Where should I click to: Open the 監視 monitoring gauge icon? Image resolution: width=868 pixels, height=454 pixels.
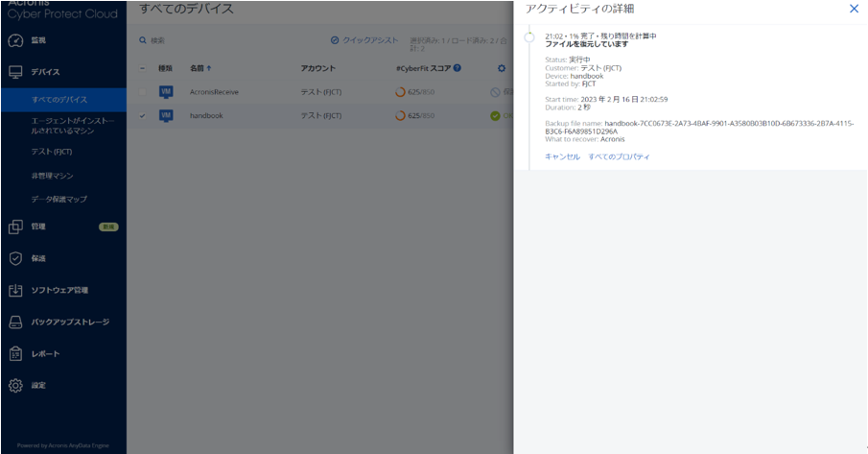(x=15, y=40)
